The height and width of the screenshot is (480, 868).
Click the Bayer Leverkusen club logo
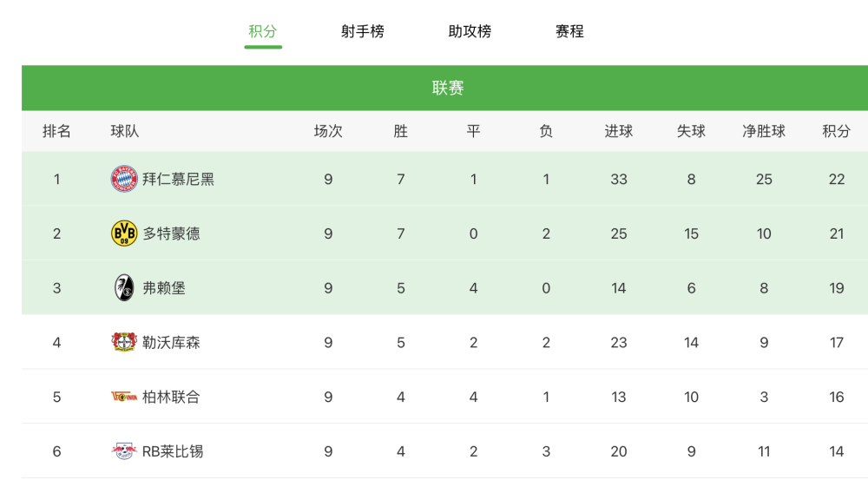(x=124, y=342)
